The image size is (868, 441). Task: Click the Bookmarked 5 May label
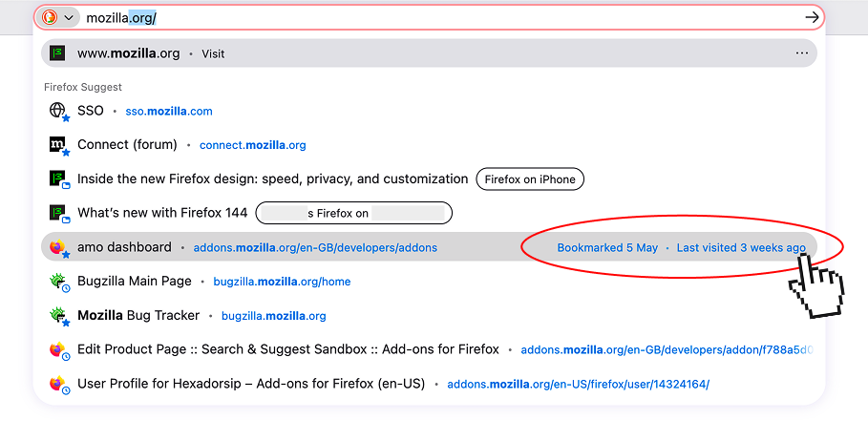click(607, 247)
